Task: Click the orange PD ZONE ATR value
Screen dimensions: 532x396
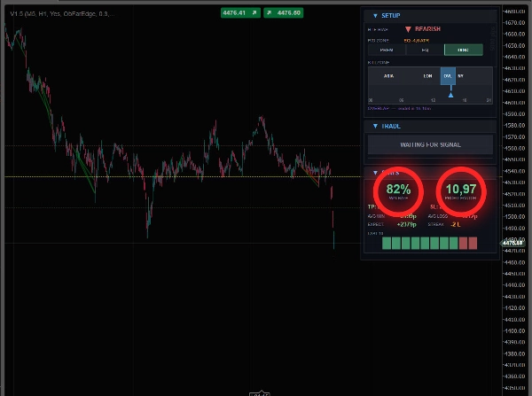Action: coord(417,41)
